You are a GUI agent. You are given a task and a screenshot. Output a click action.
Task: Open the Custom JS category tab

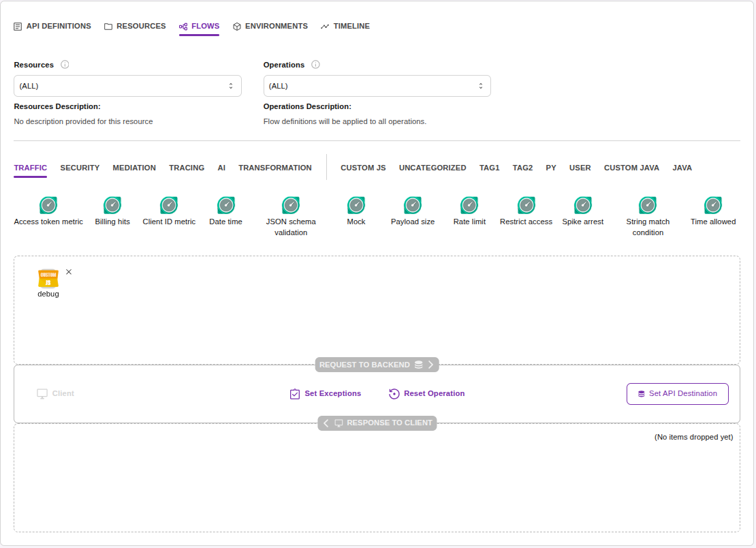coord(363,168)
